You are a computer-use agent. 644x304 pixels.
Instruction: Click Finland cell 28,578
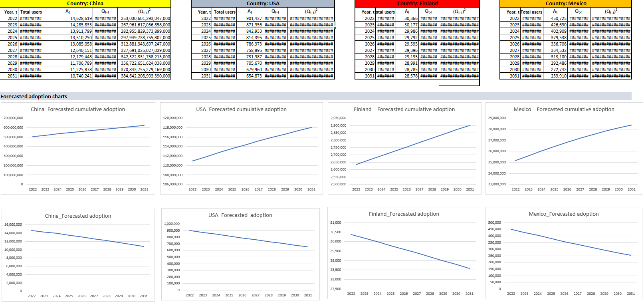click(407, 76)
